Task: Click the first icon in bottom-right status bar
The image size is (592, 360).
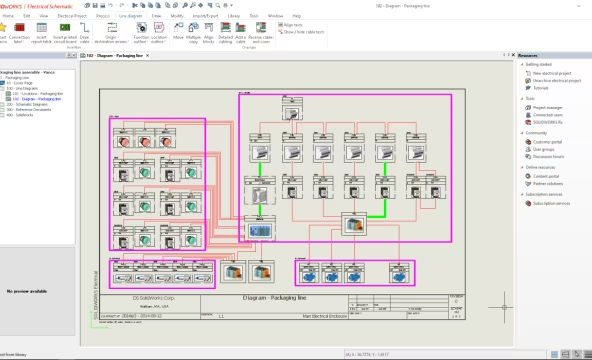Action: pyautogui.click(x=554, y=354)
